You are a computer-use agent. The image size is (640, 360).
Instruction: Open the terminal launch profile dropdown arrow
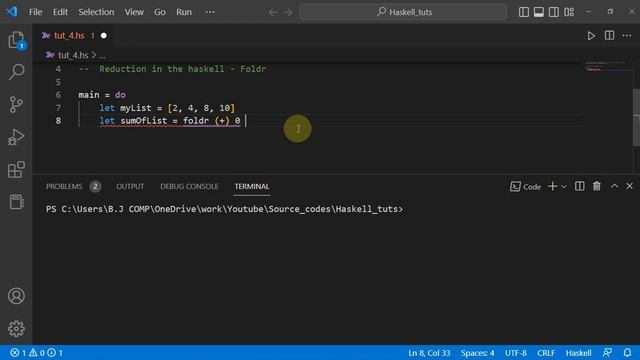[x=564, y=187]
